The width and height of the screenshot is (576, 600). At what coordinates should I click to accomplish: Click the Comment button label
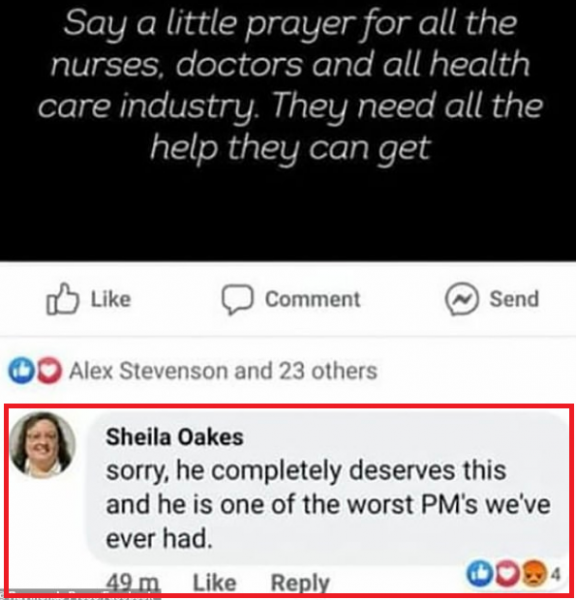(x=313, y=299)
